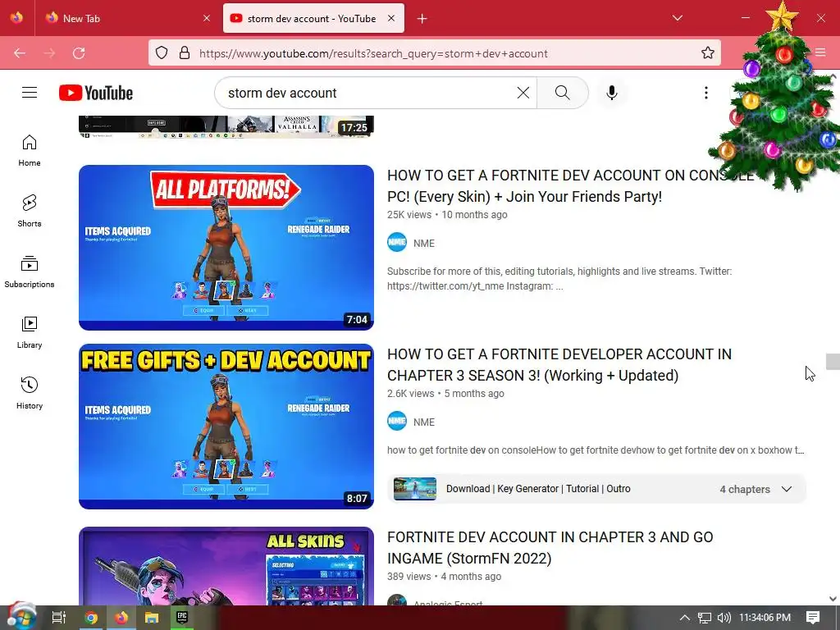Click the magnifier search button

click(563, 93)
